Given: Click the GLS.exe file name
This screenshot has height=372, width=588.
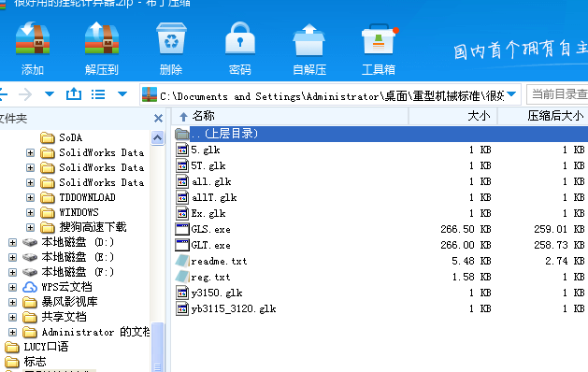Looking at the screenshot, I should 210,230.
